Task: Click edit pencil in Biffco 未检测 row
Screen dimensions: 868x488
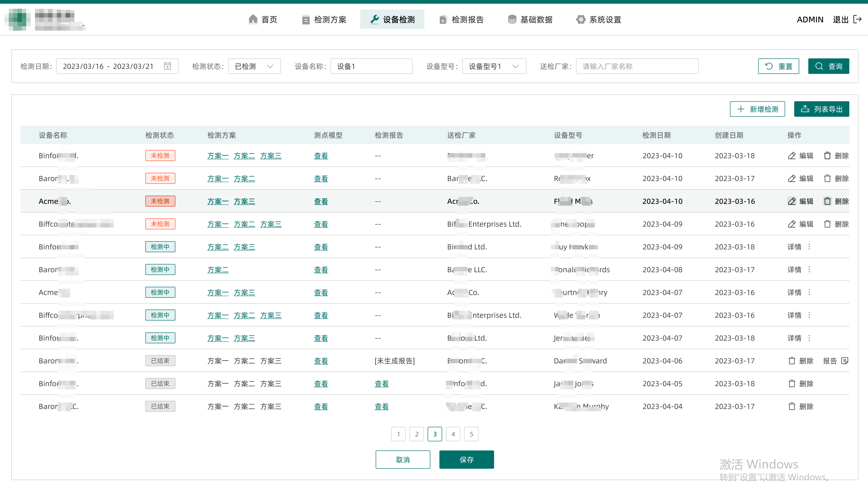Action: pos(792,224)
